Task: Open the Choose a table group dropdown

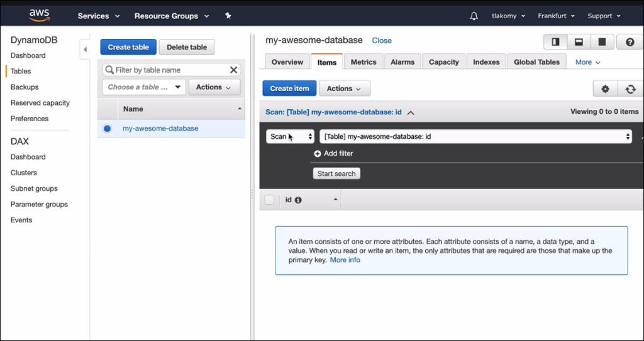Action: click(x=144, y=87)
